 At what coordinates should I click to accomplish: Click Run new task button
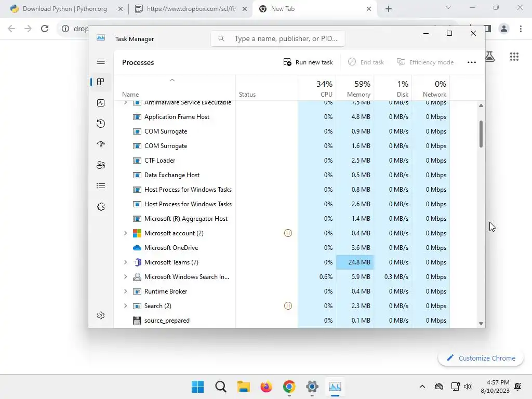[x=308, y=62]
